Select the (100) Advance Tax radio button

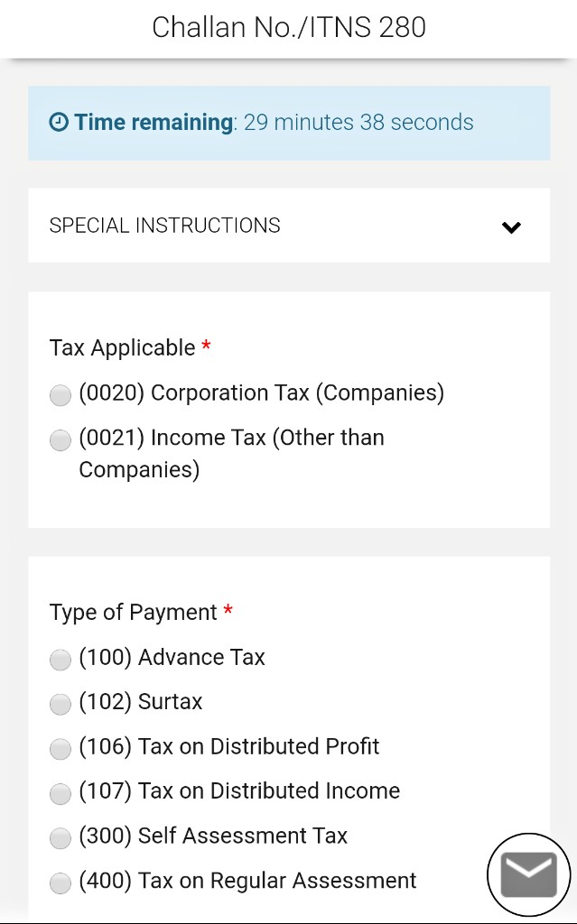point(60,660)
